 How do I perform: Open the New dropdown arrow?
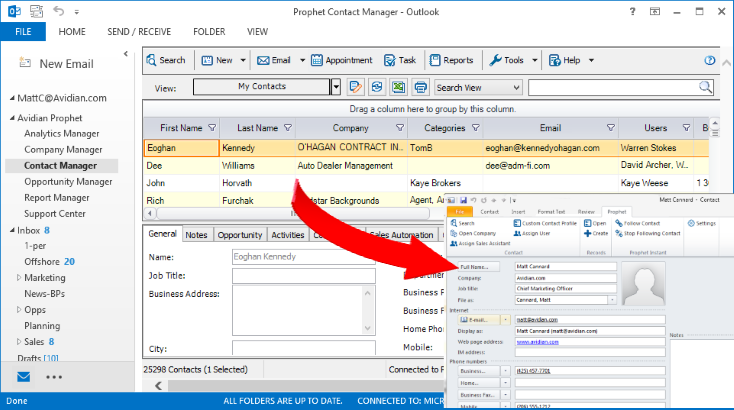point(243,60)
